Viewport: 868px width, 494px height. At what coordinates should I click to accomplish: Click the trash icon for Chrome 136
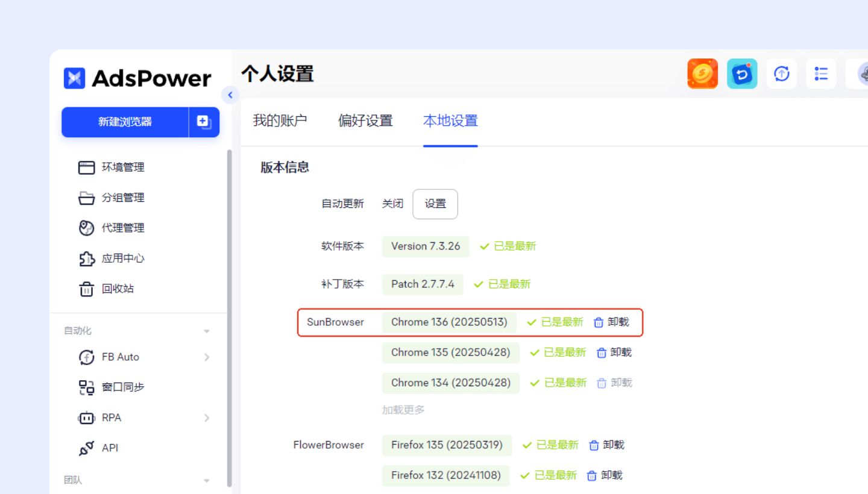coord(599,322)
